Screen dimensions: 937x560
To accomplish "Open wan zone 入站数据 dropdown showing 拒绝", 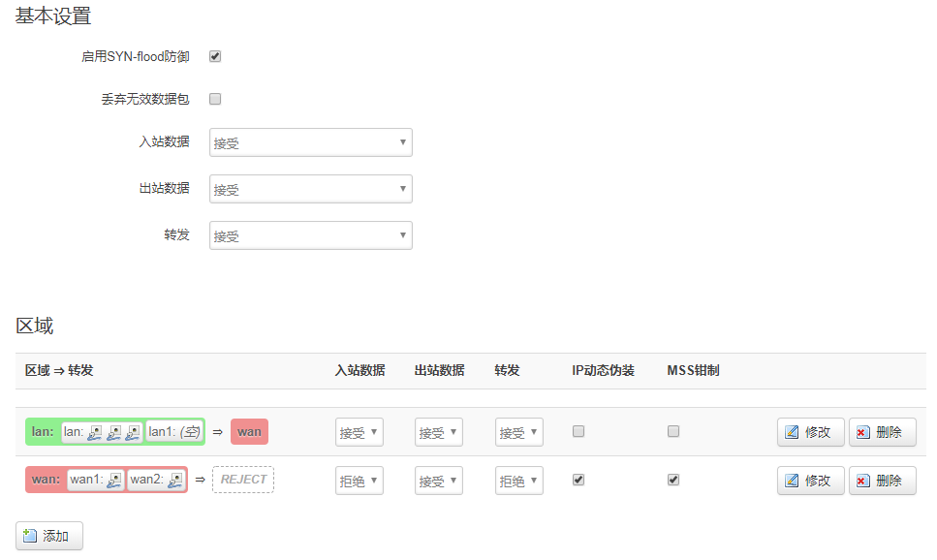I will pos(359,481).
